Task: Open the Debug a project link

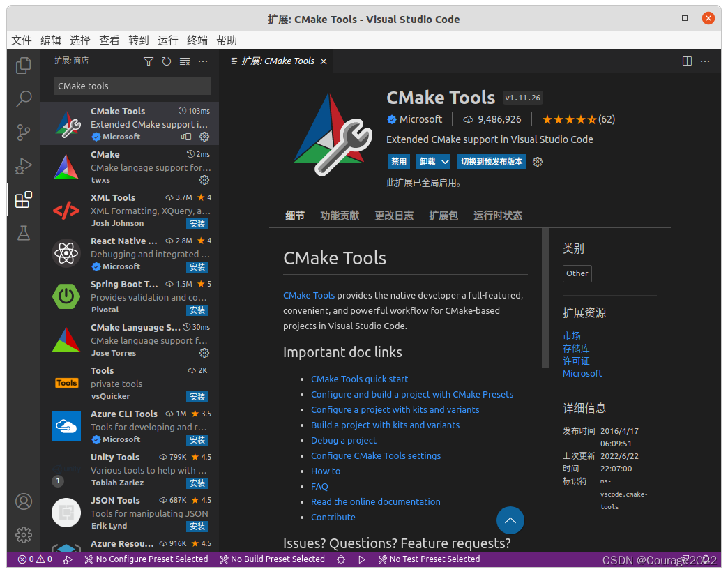Action: click(x=344, y=440)
